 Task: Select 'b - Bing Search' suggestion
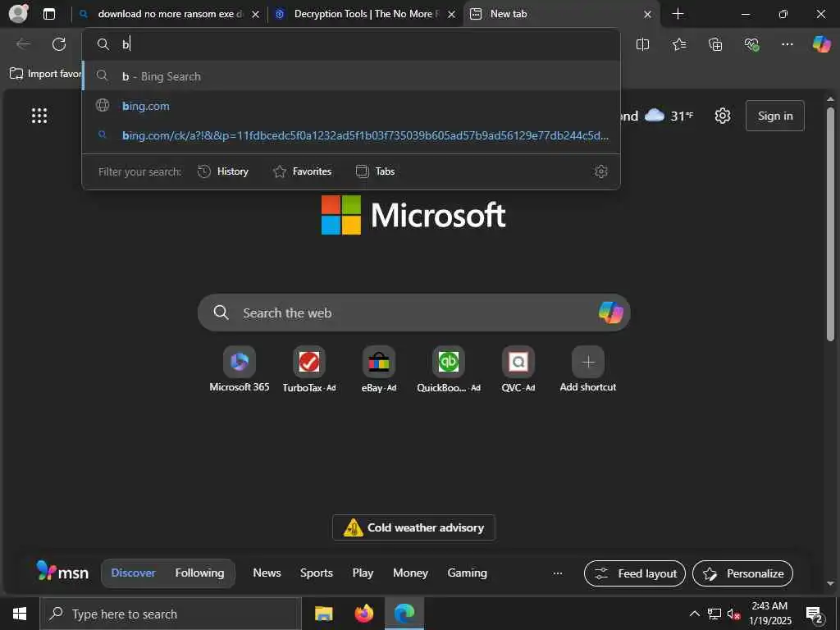(351, 76)
